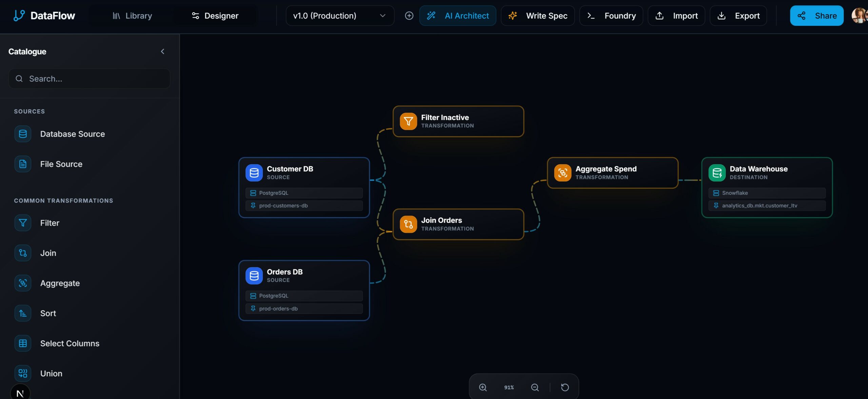Select Union transformation from catalogue
868x399 pixels.
[51, 373]
